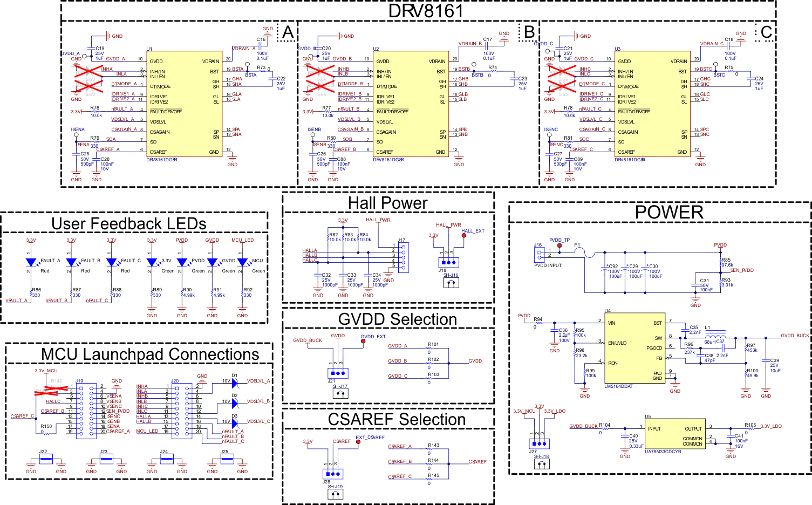This screenshot has height=505, width=812.
Task: Click the SH-J16 shunt symbol
Action: 451,282
